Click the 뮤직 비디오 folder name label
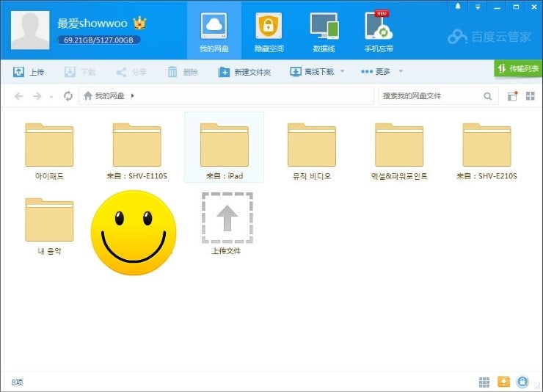 [x=312, y=176]
